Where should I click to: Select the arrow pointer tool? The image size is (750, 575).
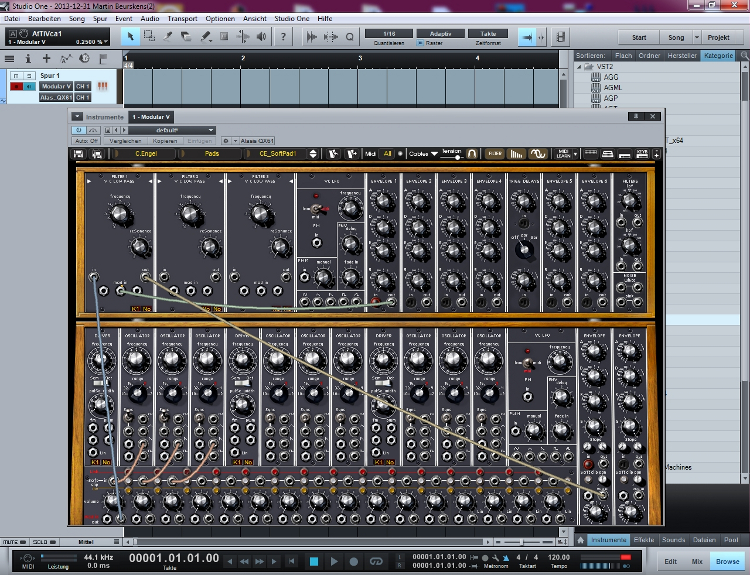pos(130,36)
